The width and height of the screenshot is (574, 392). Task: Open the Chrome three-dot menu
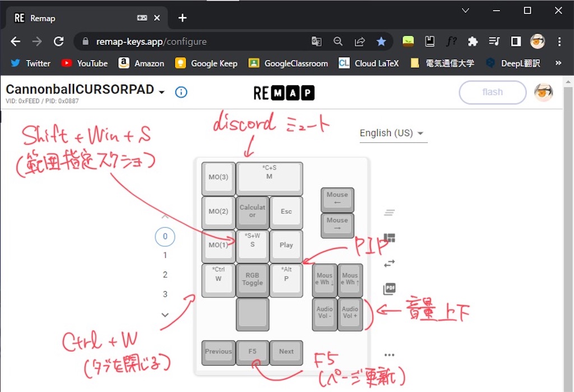pyautogui.click(x=559, y=41)
